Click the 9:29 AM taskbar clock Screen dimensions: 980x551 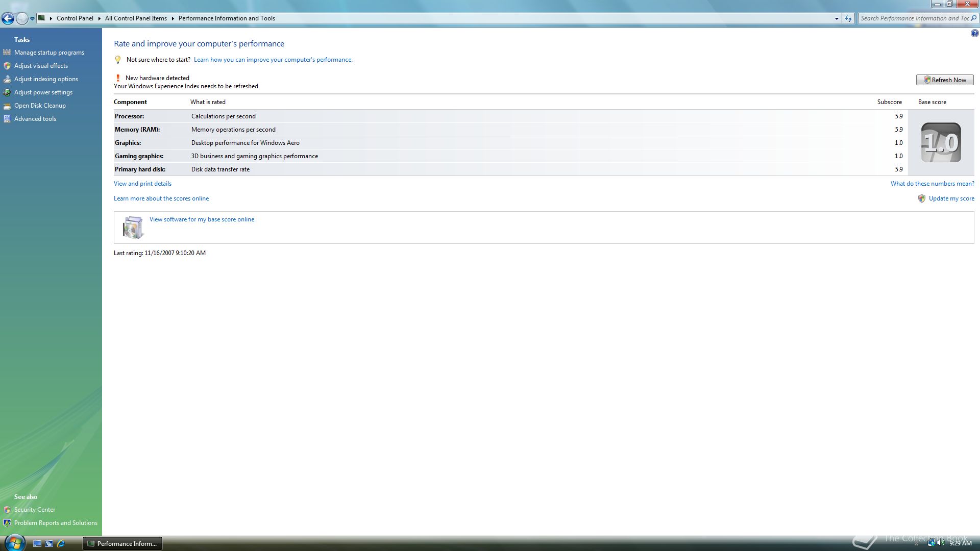pyautogui.click(x=961, y=543)
